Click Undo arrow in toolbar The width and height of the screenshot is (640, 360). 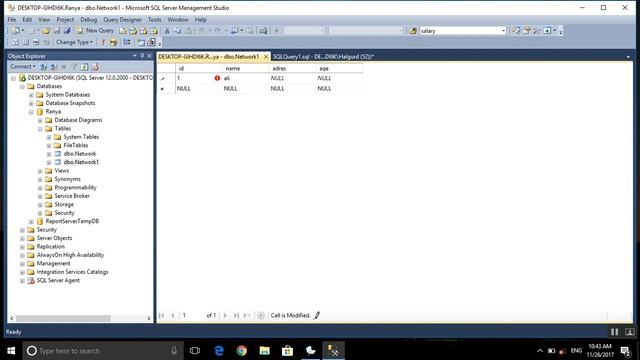tap(201, 31)
